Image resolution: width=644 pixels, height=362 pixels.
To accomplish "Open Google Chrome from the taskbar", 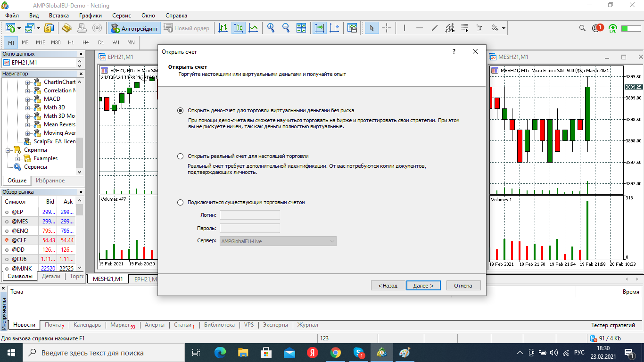I will point(335,353).
